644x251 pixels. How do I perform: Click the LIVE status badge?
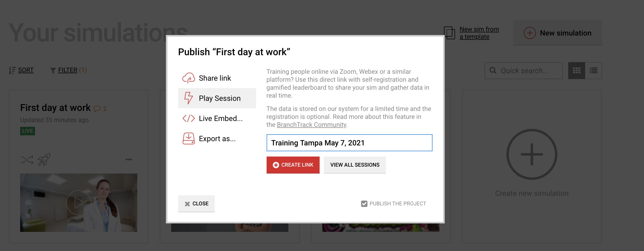pos(28,131)
